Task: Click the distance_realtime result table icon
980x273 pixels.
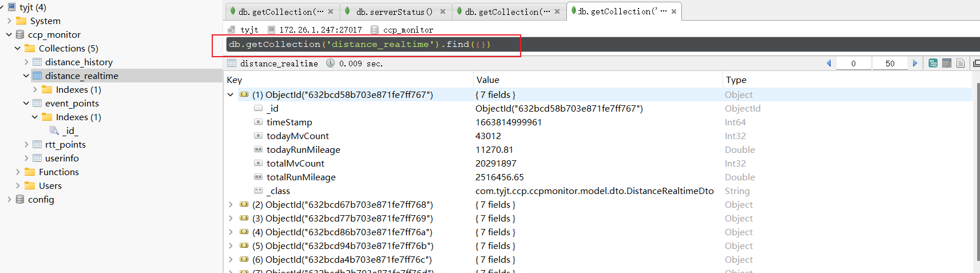Action: coord(232,63)
